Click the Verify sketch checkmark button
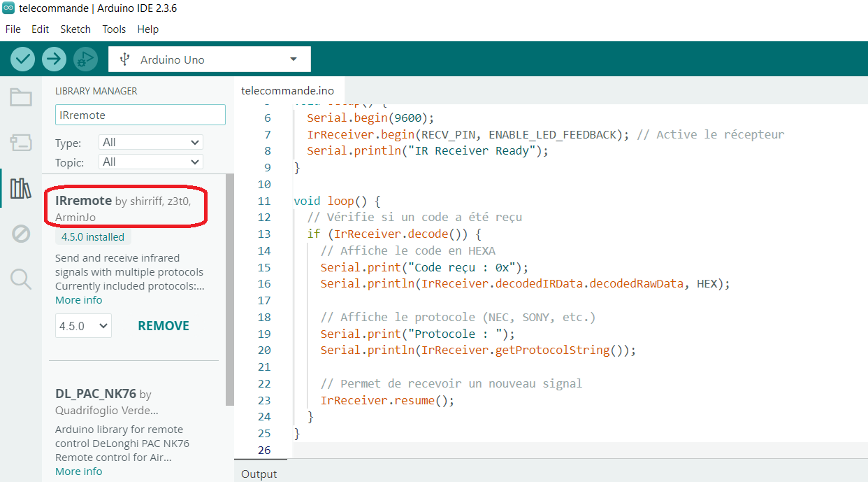This screenshot has height=482, width=868. tap(23, 59)
